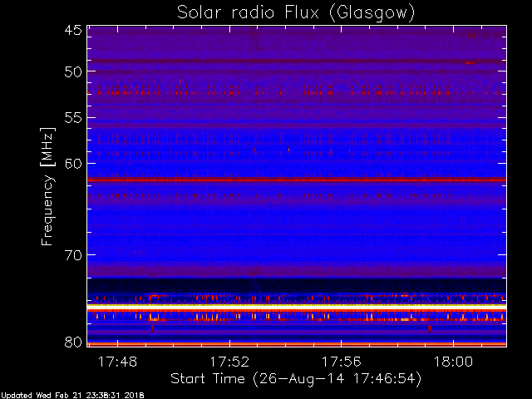Viewport: 532px width, 399px height.
Task: Click the 'Solar radio Flux (Glasgow)' title
Action: click(296, 13)
